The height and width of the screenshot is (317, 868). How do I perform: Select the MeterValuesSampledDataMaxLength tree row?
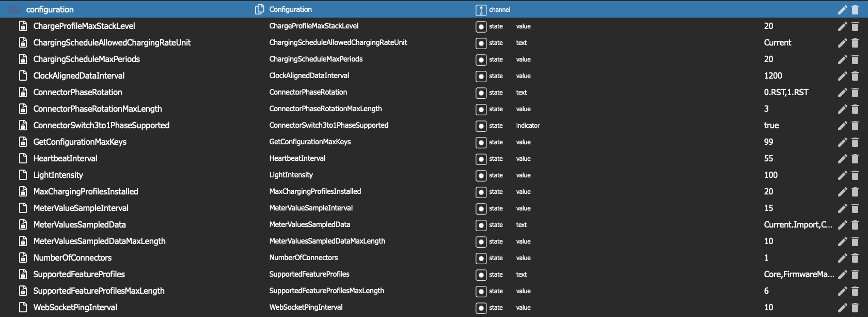(434, 241)
